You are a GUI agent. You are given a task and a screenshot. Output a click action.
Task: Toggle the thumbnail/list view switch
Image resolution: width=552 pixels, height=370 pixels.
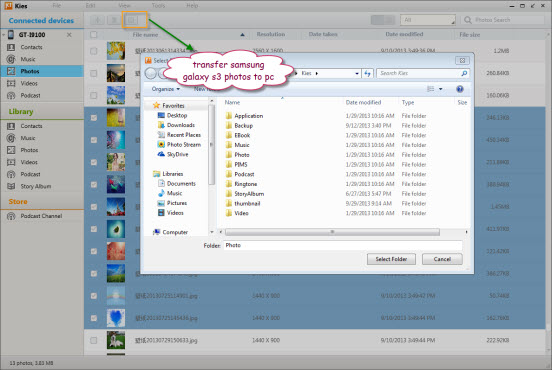383,20
